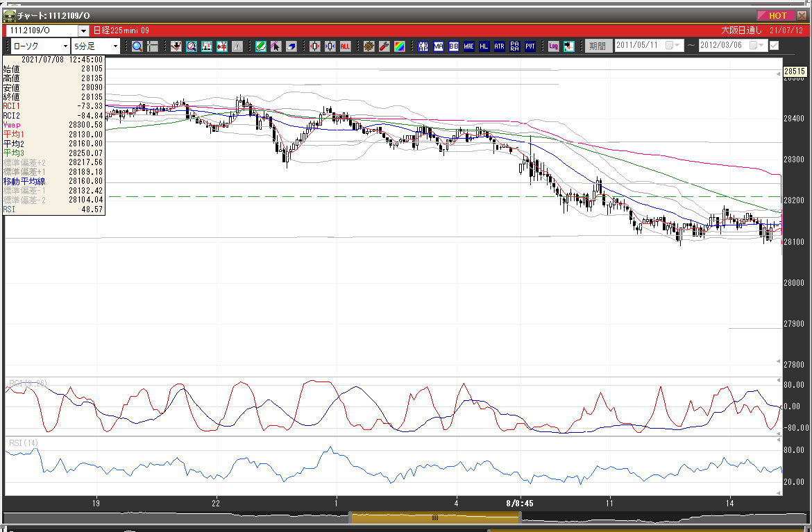Toggle the VWAP indicator button
The width and height of the screenshot is (812, 532).
pyautogui.click(x=423, y=46)
